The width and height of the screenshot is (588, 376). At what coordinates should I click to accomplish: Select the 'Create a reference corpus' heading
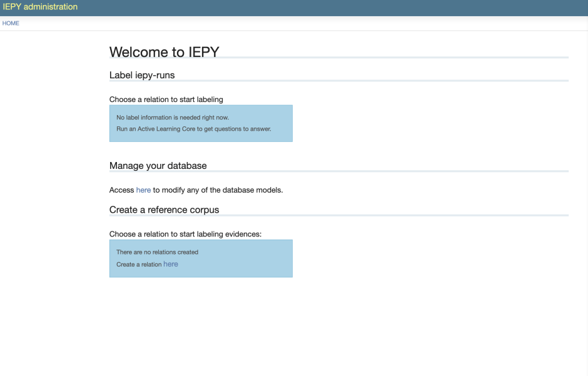pos(165,210)
